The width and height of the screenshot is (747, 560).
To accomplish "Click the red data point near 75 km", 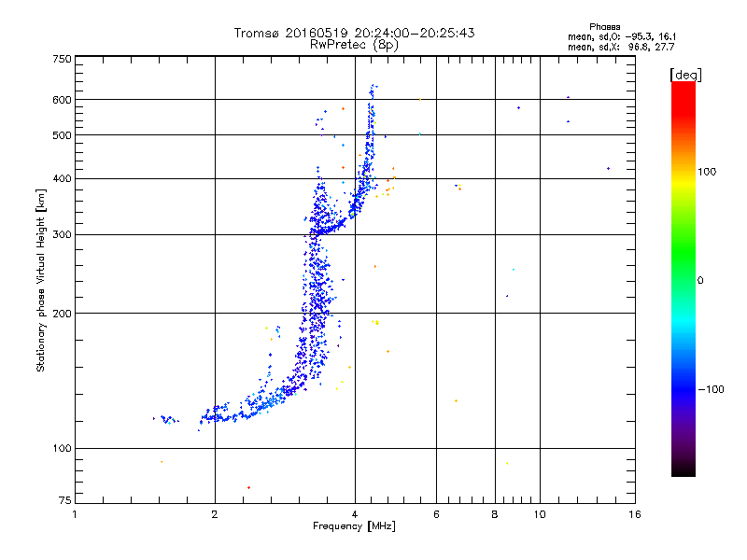I will point(248,487).
